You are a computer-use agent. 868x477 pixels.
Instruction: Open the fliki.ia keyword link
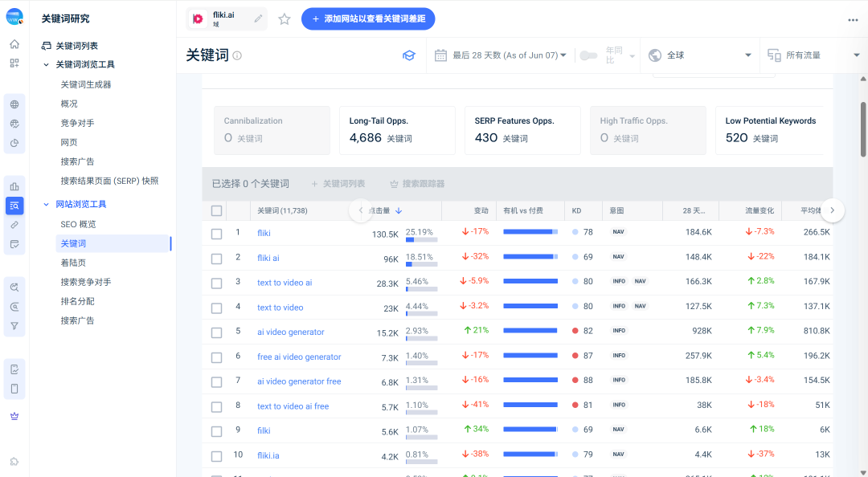click(x=268, y=456)
